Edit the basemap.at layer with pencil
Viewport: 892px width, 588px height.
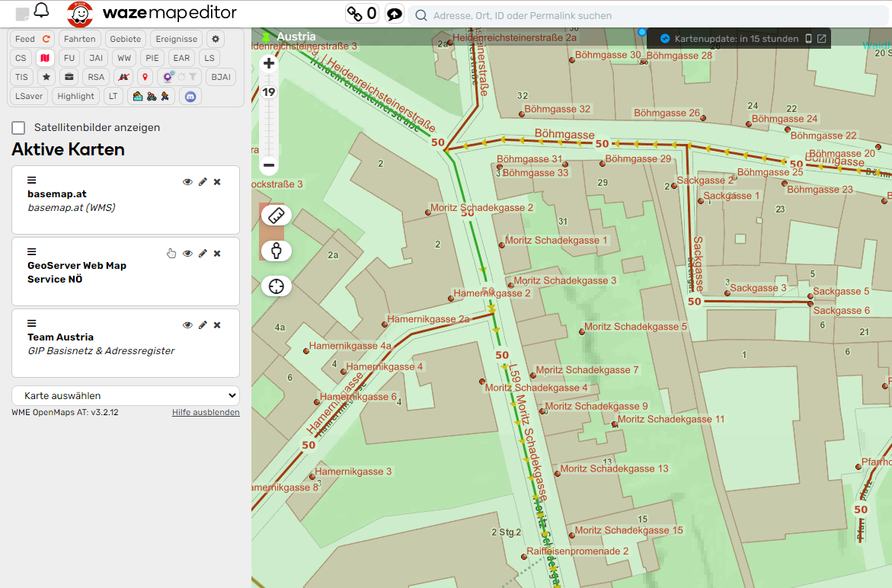pos(203,182)
